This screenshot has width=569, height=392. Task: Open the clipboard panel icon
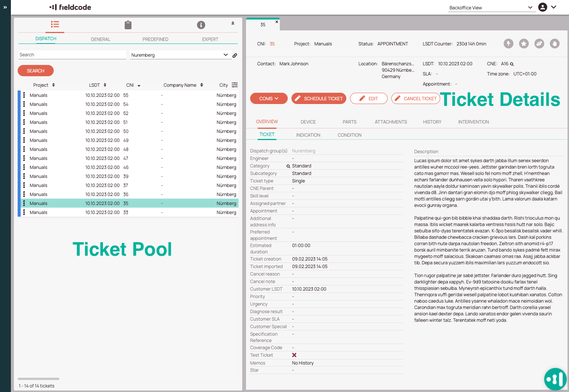coord(128,25)
